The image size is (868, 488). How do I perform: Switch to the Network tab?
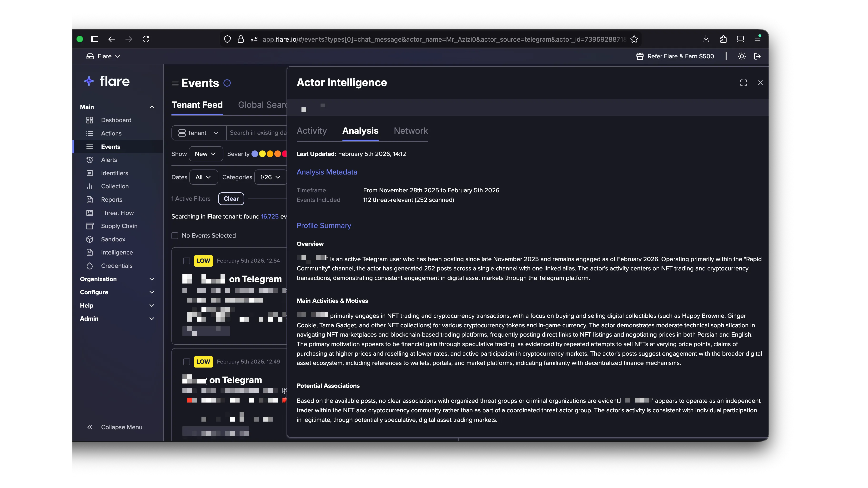[411, 131]
